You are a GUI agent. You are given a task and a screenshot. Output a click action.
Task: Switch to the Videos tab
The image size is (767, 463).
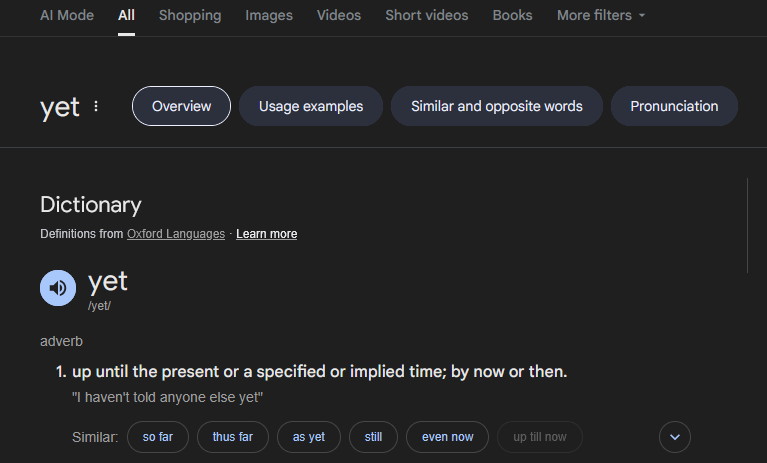pyautogui.click(x=338, y=15)
